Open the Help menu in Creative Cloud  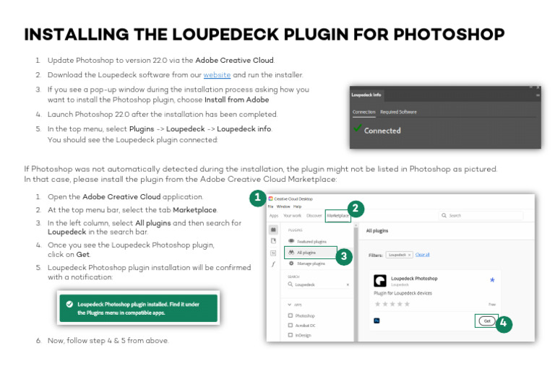click(x=297, y=206)
